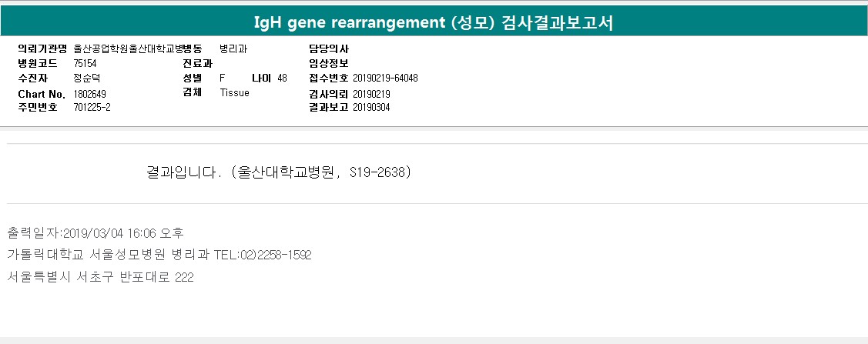Click the 담당의사 label
This screenshot has height=344, width=868.
(329, 48)
